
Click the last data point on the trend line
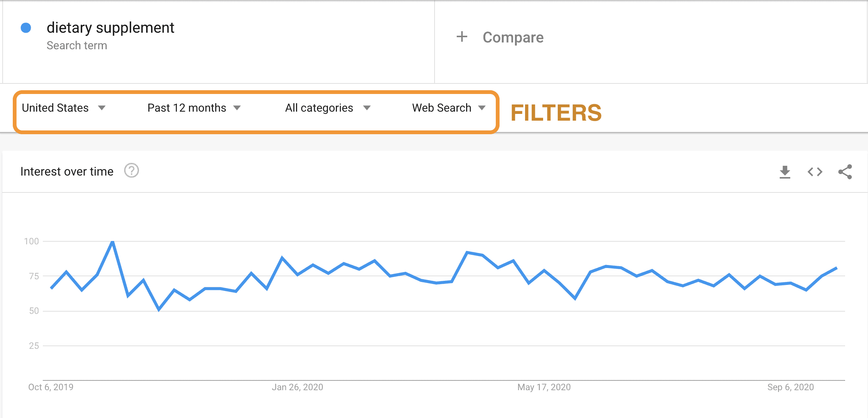tap(836, 268)
